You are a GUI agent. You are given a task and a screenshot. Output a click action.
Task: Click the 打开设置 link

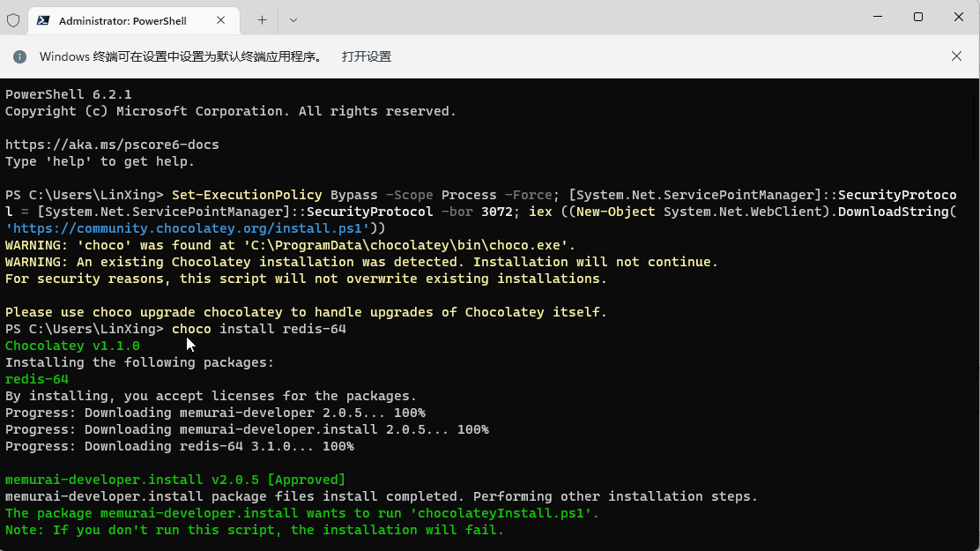tap(367, 56)
